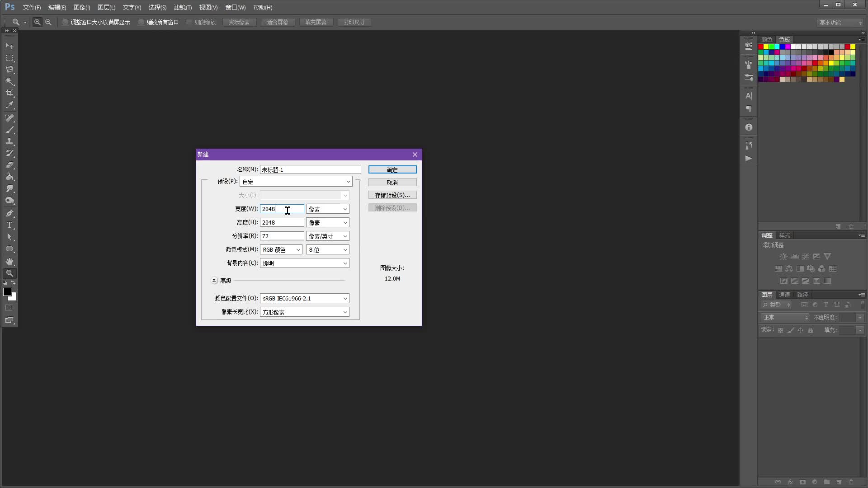The height and width of the screenshot is (488, 868).
Task: Select the Eyedropper tool
Action: point(9,105)
